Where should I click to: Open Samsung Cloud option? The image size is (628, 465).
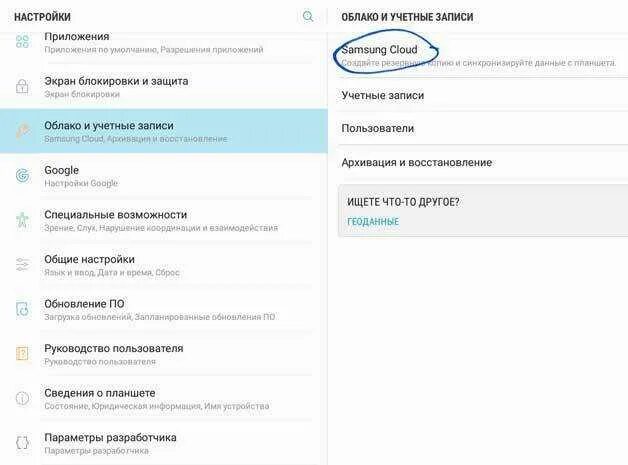481,56
